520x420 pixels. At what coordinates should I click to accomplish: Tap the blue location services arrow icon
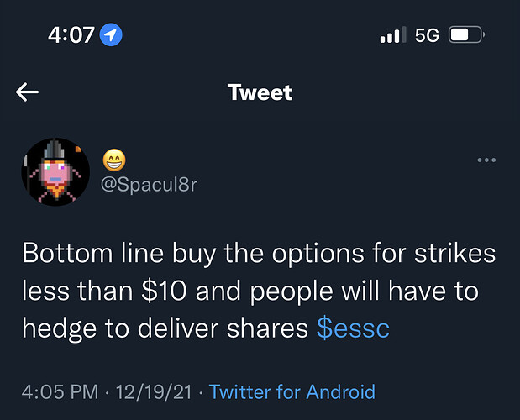click(x=111, y=34)
